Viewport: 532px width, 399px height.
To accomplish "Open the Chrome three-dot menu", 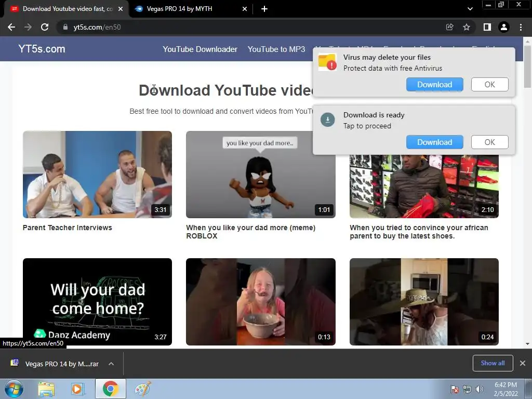I will pos(521,27).
